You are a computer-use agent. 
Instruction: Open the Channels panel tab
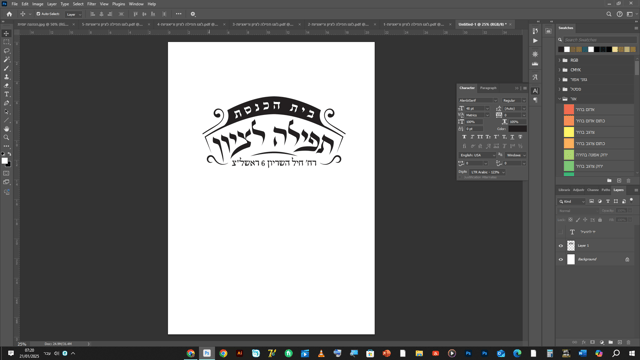pos(593,190)
